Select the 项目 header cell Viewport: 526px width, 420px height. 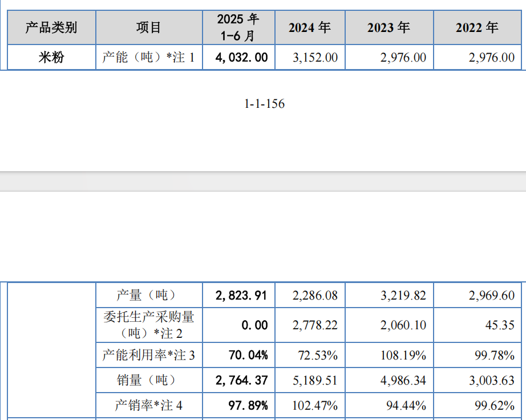pyautogui.click(x=149, y=27)
